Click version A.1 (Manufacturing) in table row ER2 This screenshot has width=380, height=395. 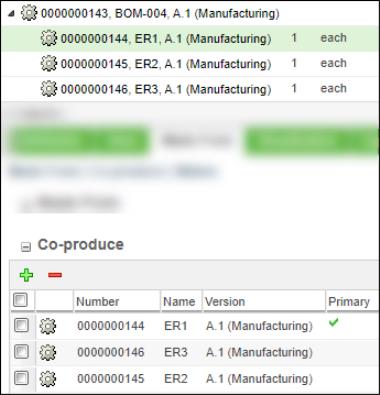tap(259, 379)
